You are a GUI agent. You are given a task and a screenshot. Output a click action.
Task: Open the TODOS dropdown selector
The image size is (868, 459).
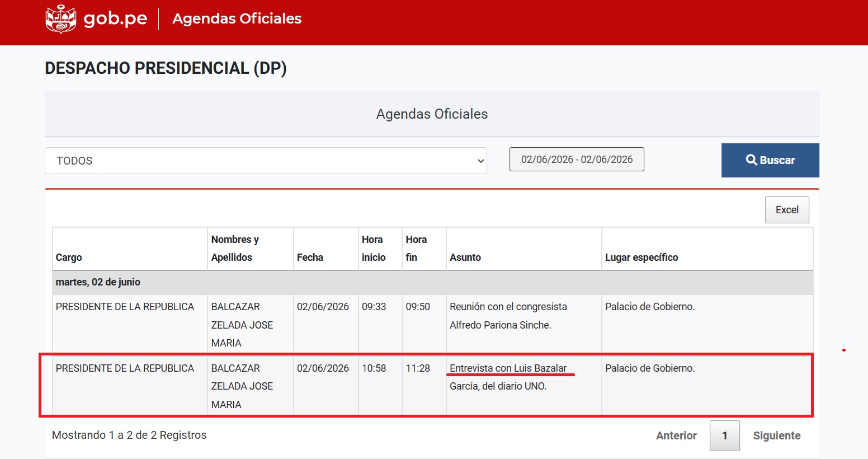tap(266, 161)
